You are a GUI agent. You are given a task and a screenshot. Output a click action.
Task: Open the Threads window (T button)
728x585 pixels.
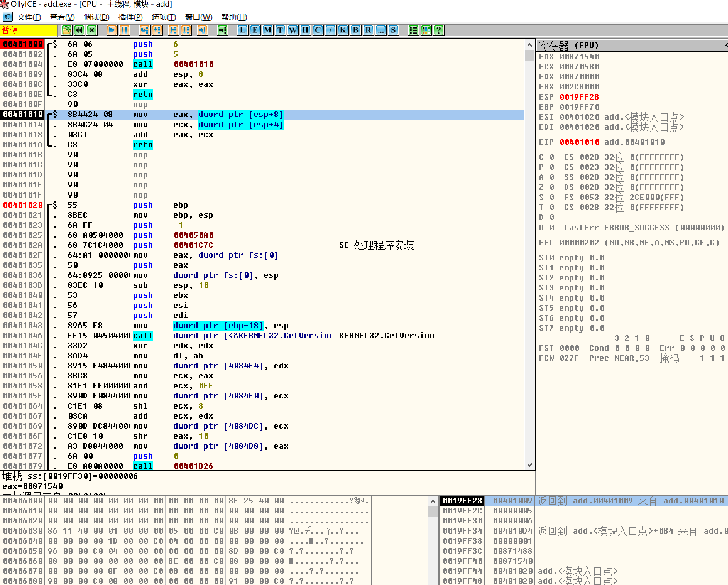click(280, 30)
